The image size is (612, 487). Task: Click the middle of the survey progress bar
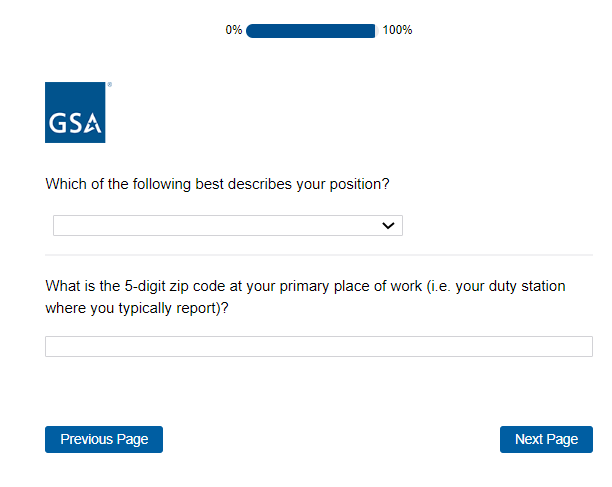pyautogui.click(x=310, y=31)
